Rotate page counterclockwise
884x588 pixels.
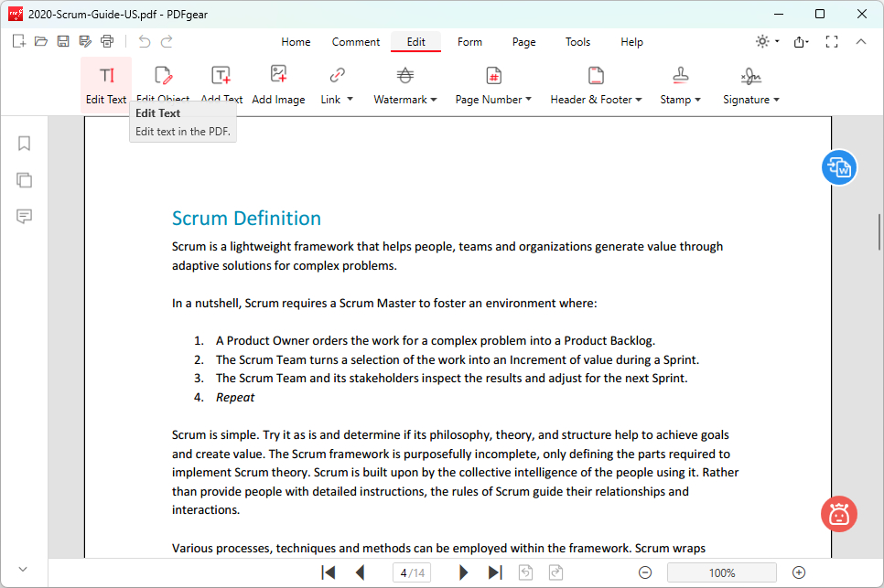pyautogui.click(x=525, y=572)
